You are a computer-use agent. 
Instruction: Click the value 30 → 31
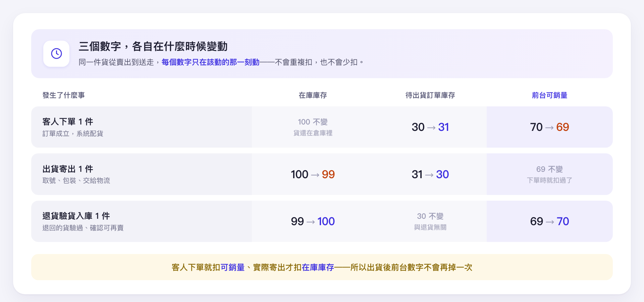(430, 127)
